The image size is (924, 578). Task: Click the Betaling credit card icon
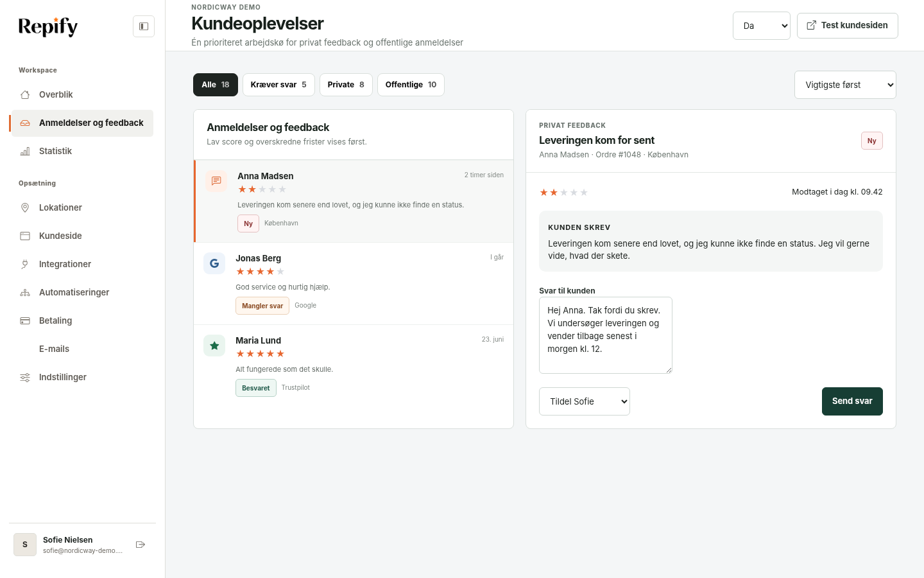[x=25, y=320]
